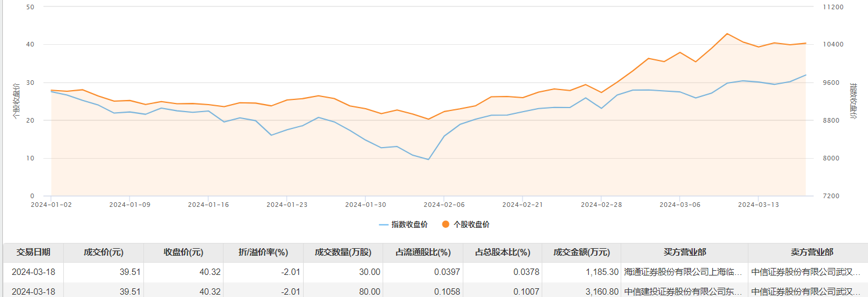
Task: Click the orange line peak near 2024-03-13
Action: coord(727,34)
